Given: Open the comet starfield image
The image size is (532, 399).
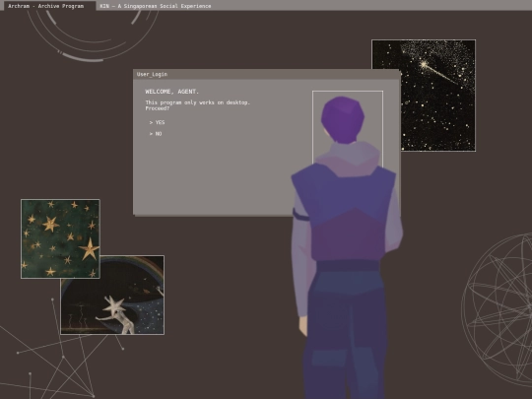Looking at the screenshot, I should [x=424, y=96].
